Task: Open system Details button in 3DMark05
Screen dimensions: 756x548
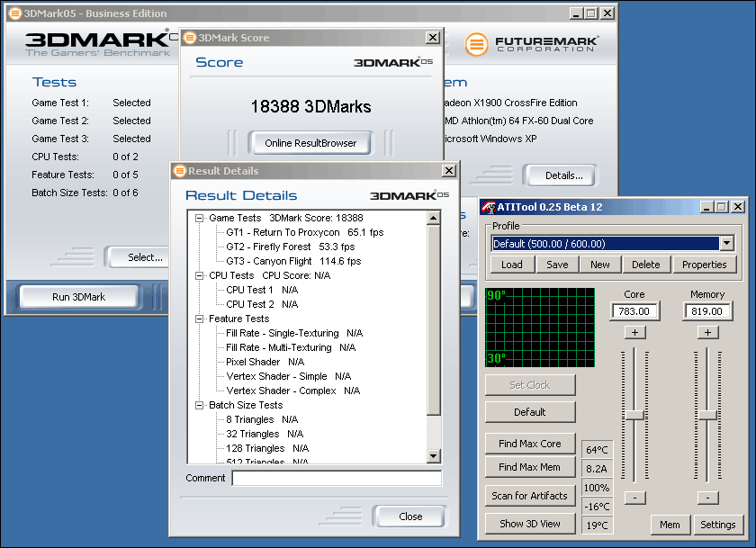Action: [x=562, y=175]
